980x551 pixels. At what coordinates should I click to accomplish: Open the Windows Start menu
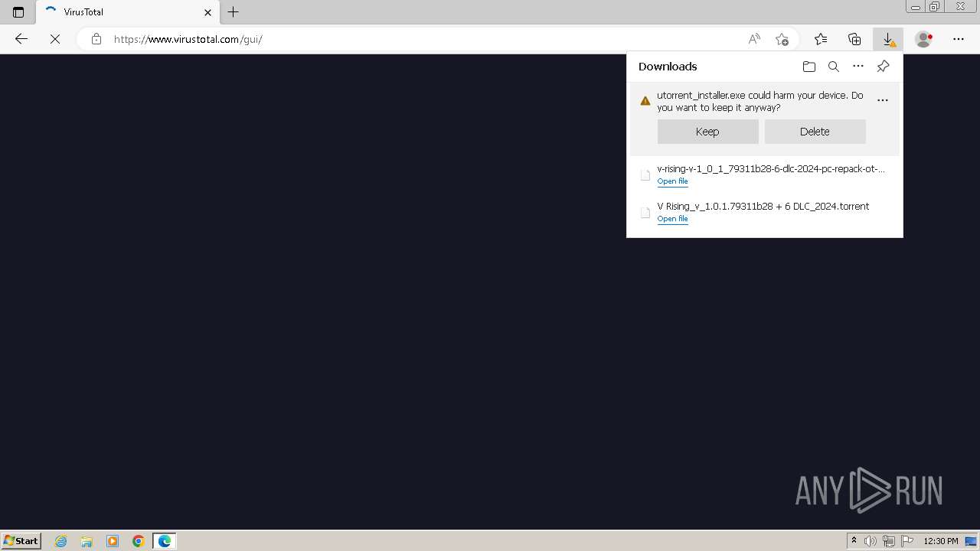(21, 541)
